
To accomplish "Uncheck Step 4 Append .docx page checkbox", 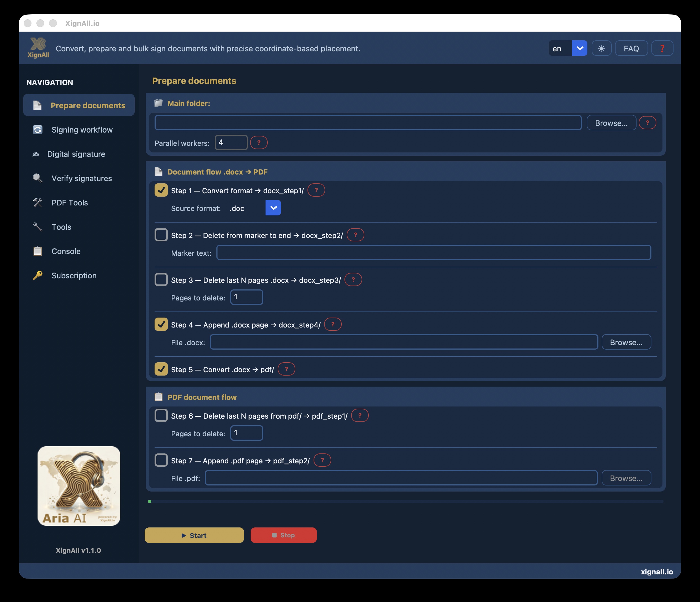I will click(161, 324).
